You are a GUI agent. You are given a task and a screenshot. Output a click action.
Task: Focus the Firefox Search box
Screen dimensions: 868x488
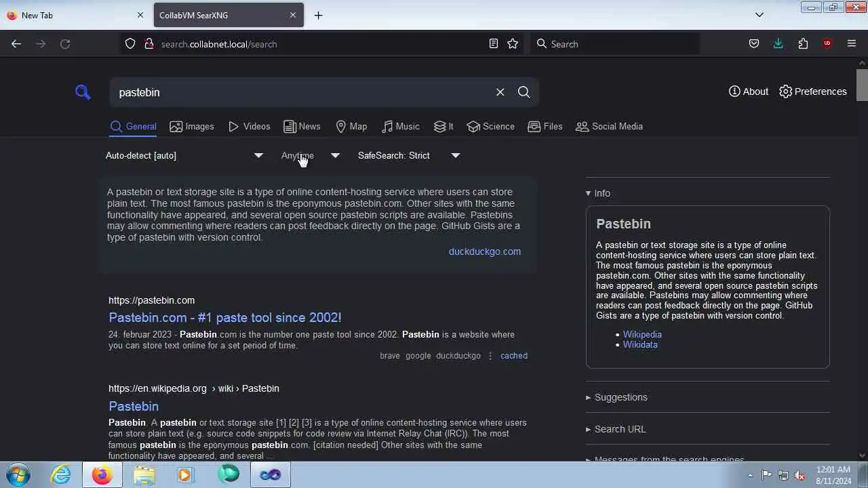(614, 44)
